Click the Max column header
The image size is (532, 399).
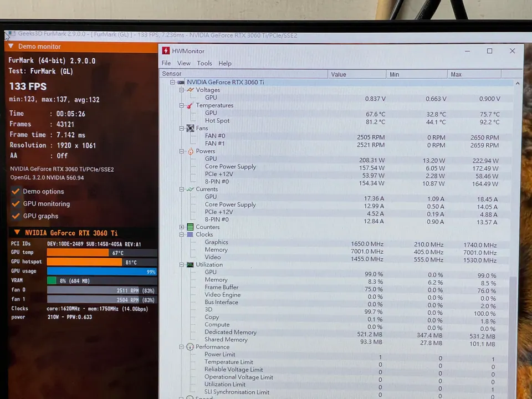[x=474, y=74]
